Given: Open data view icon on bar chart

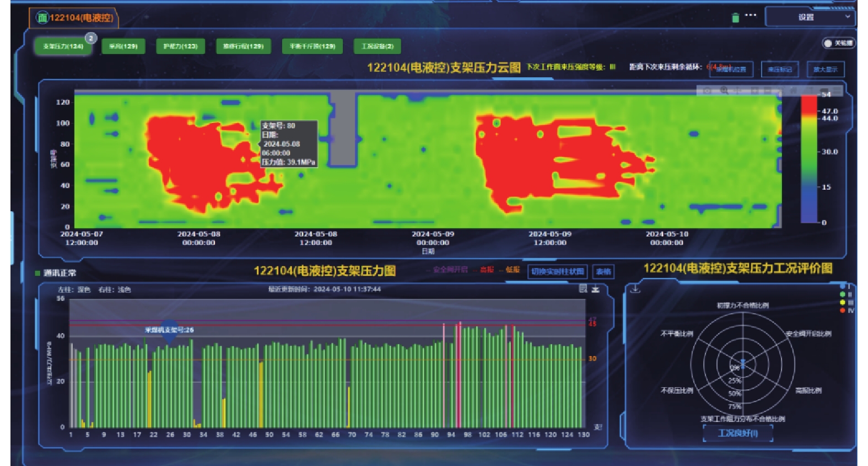Looking at the screenshot, I should 583,288.
